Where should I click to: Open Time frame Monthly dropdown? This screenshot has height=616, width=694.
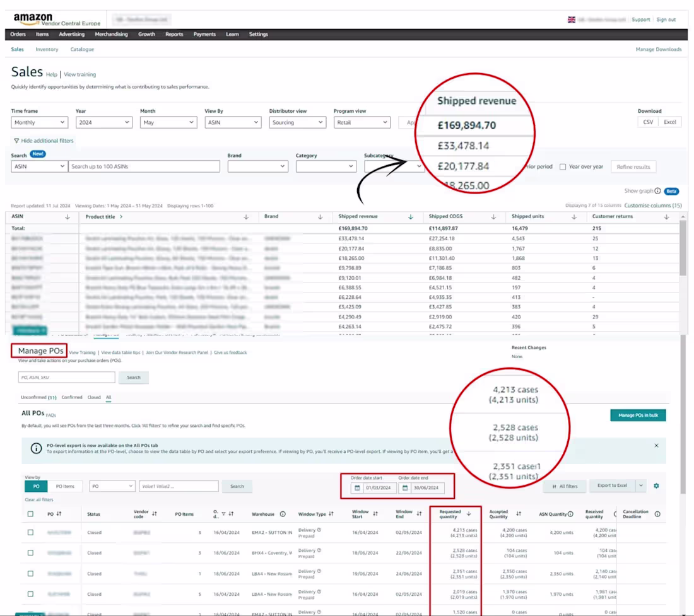pos(39,122)
